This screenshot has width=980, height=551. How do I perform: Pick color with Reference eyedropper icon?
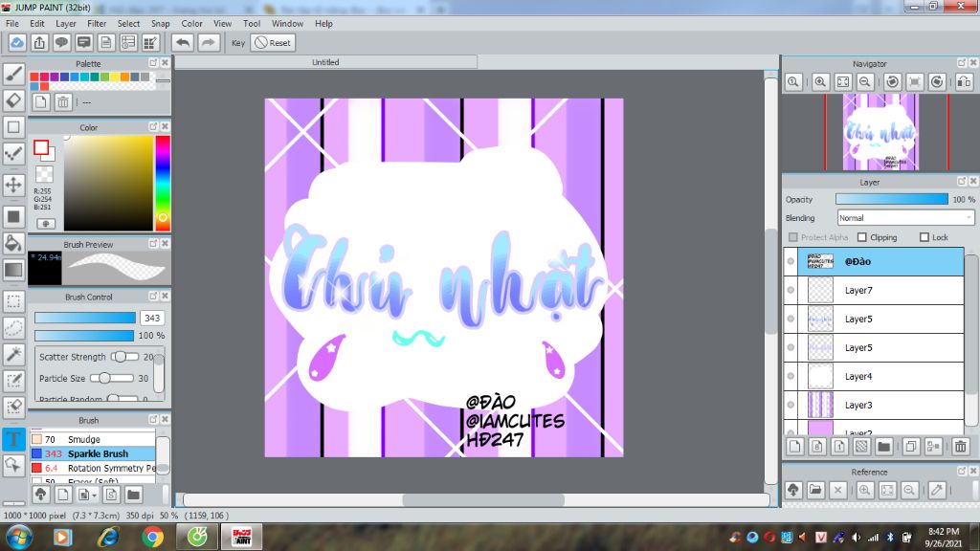[x=937, y=491]
